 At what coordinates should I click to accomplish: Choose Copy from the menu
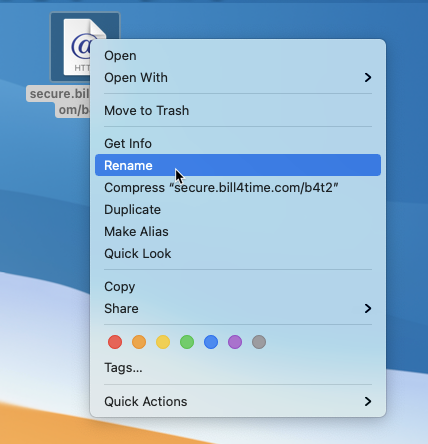click(238, 287)
